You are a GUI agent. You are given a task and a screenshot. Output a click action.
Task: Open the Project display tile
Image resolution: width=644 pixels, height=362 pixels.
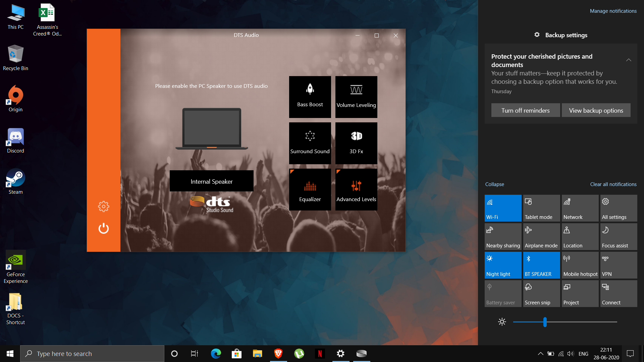click(x=580, y=293)
